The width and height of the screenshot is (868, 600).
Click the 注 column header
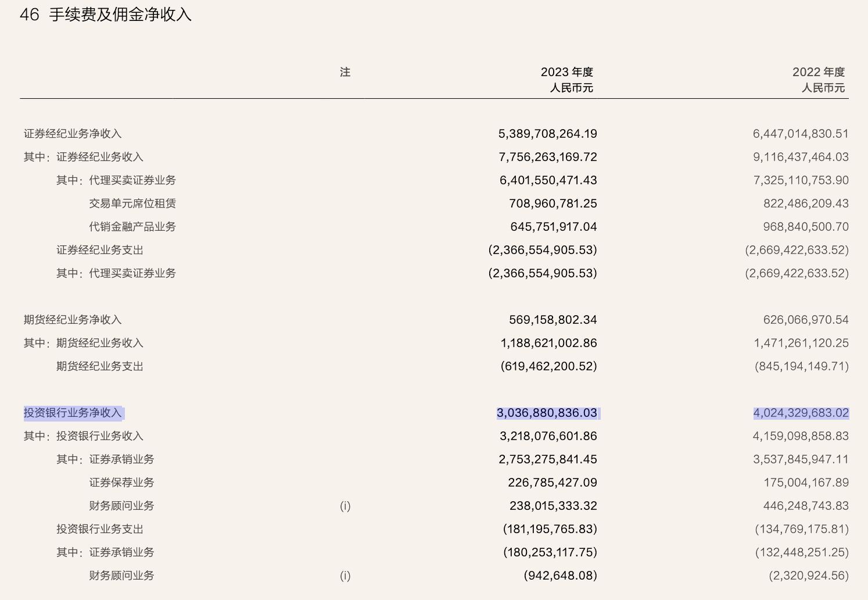tap(345, 72)
